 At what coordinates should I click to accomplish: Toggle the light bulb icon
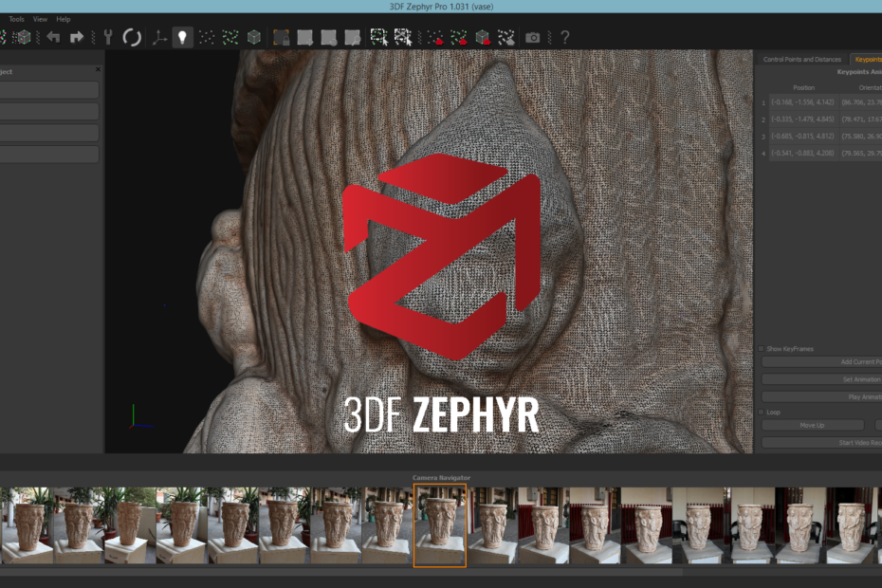click(x=182, y=38)
